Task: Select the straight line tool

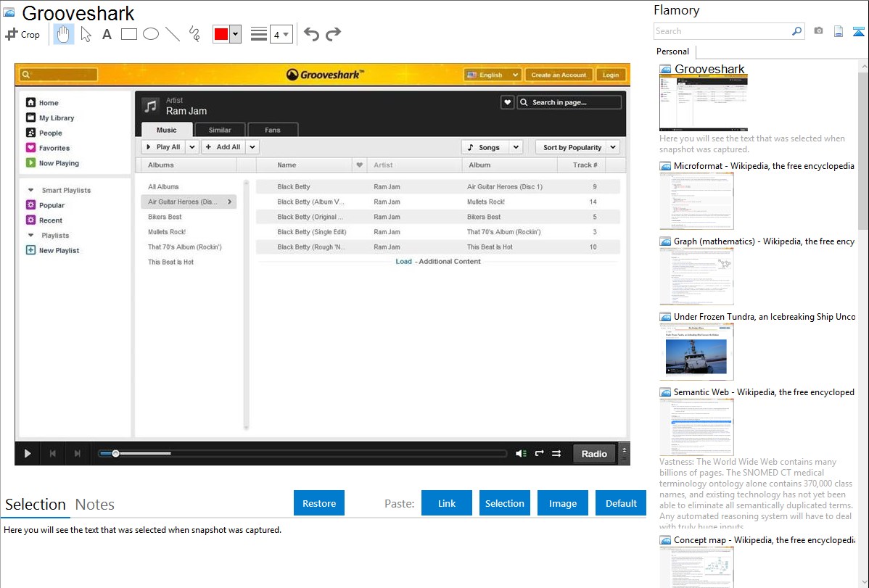Action: tap(173, 34)
